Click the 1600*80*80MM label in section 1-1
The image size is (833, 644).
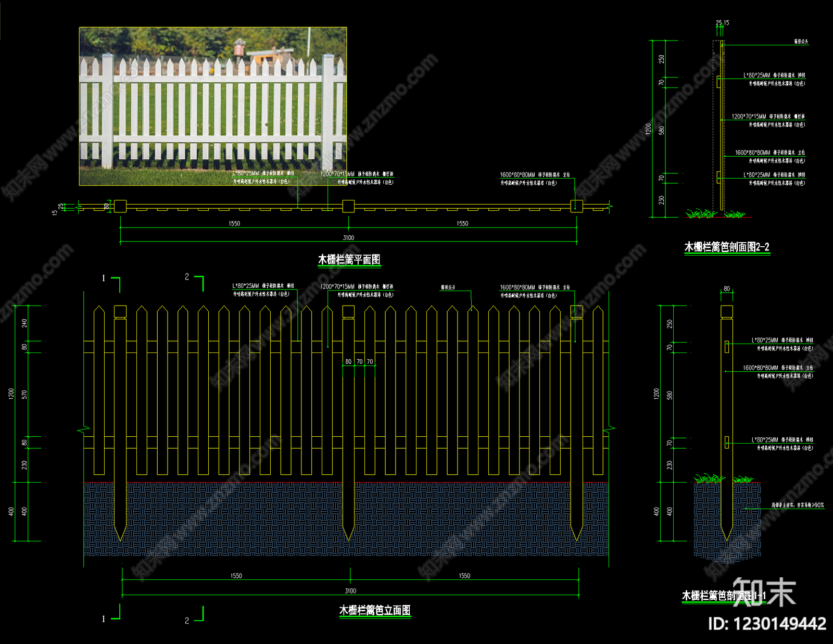click(x=778, y=368)
